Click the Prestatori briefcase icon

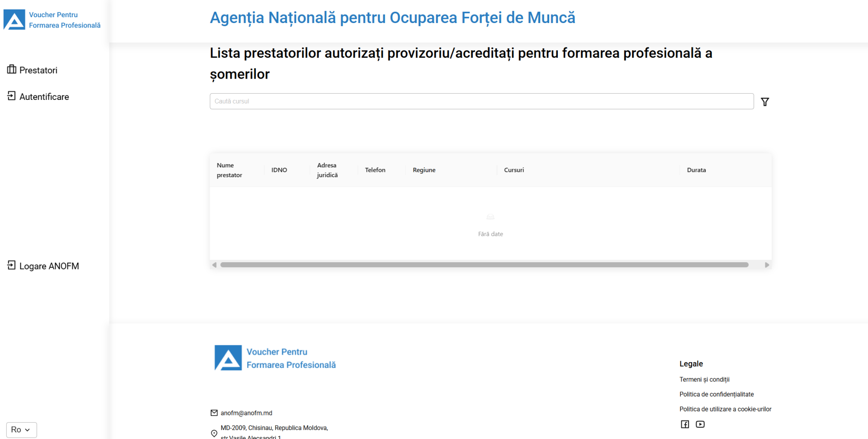12,69
